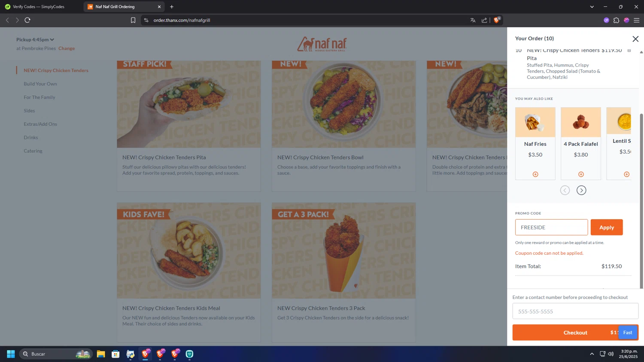Click the blue Fast button
644x362 pixels.
[628, 332]
